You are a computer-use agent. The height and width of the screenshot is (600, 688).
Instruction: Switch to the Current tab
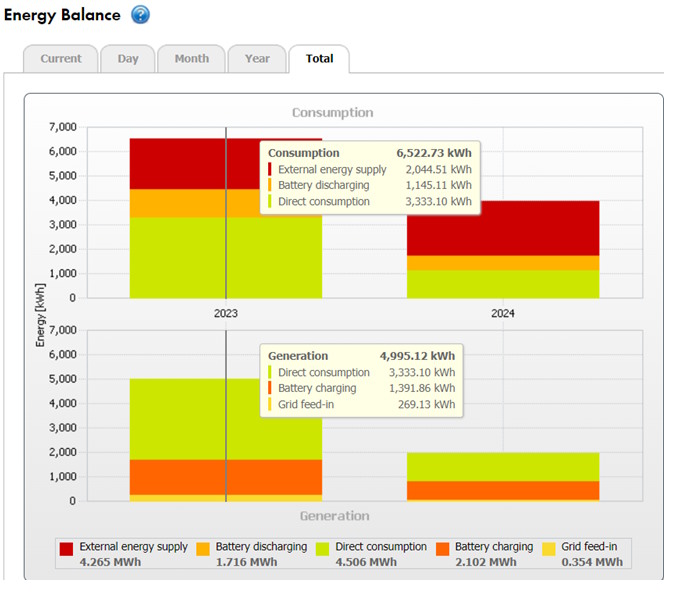click(61, 59)
